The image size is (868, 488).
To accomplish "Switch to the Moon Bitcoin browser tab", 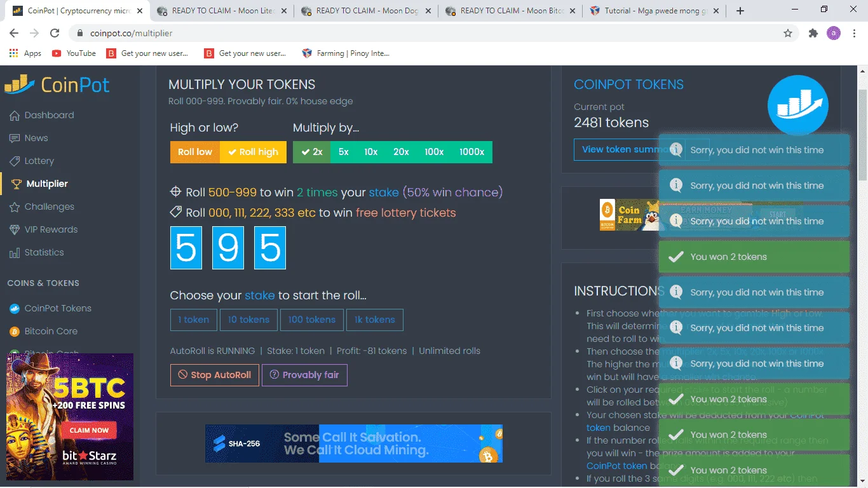I will (510, 11).
